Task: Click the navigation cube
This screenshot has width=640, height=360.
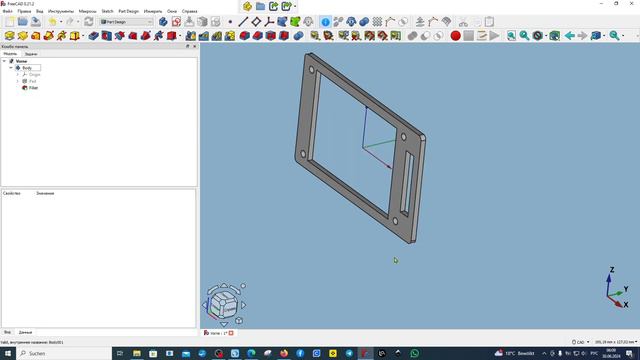Action: tap(224, 304)
